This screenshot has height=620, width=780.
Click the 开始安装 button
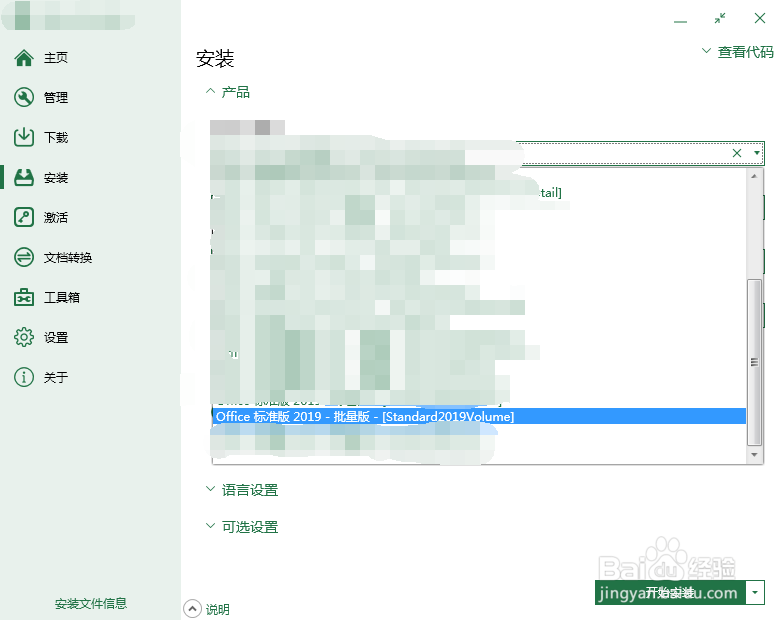[x=670, y=592]
